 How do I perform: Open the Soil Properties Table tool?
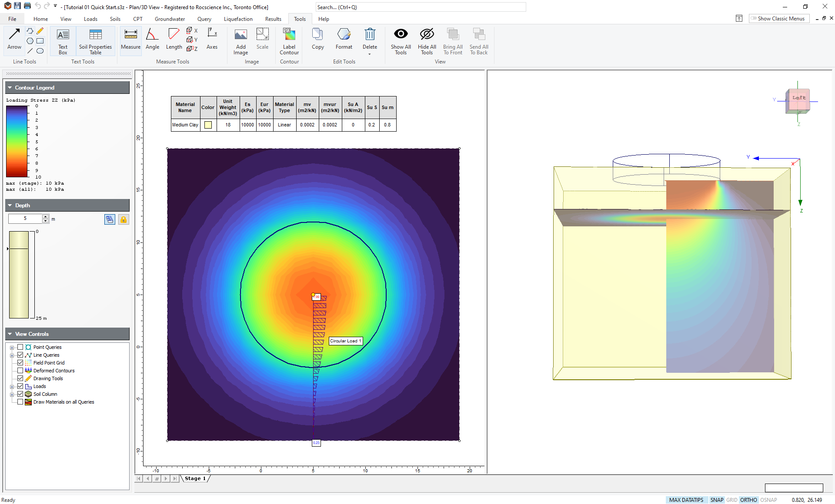(95, 41)
